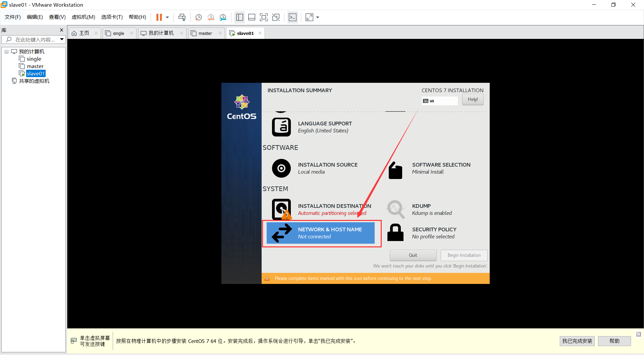The height and width of the screenshot is (355, 644).
Task: Click the CentOS logo in installer
Action: point(241,107)
